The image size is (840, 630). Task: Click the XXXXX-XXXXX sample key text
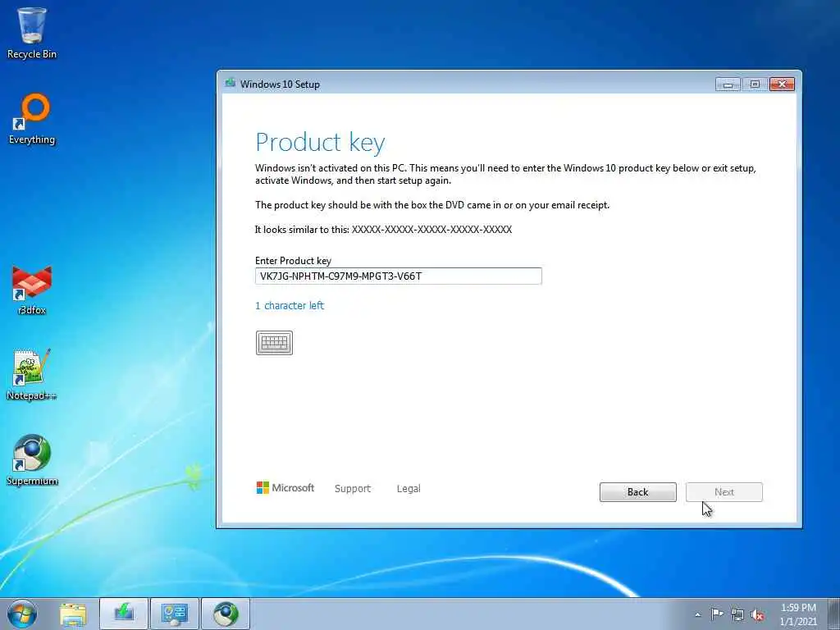click(x=431, y=230)
